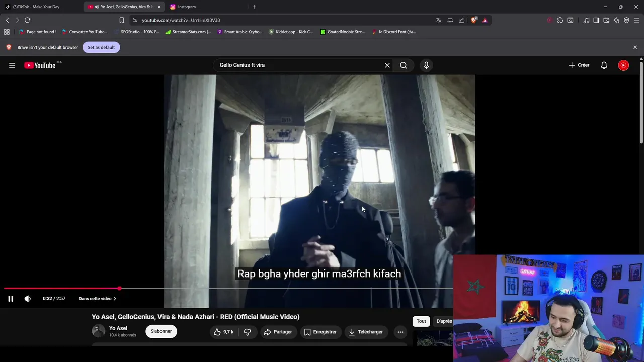Open the YouTube account avatar menu

(x=623, y=65)
